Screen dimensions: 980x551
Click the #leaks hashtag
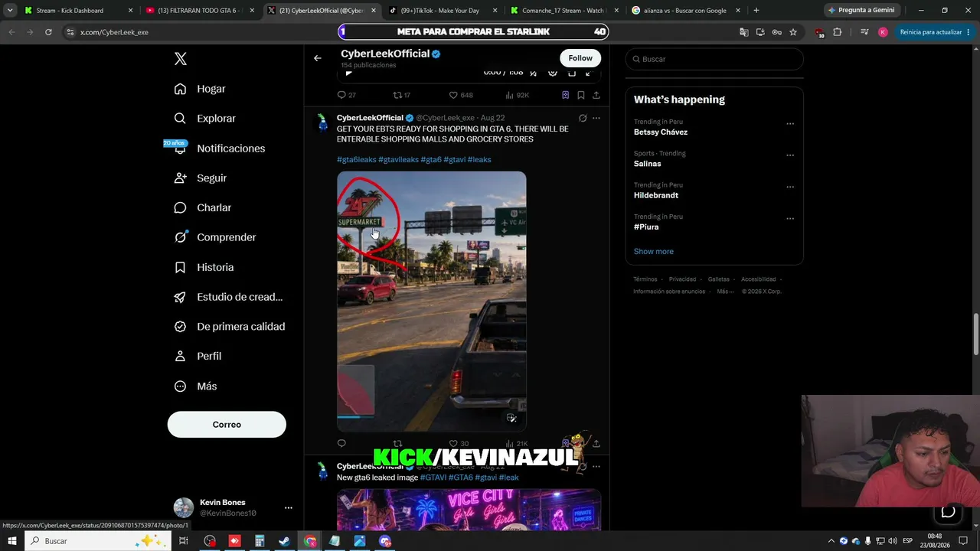tap(479, 159)
